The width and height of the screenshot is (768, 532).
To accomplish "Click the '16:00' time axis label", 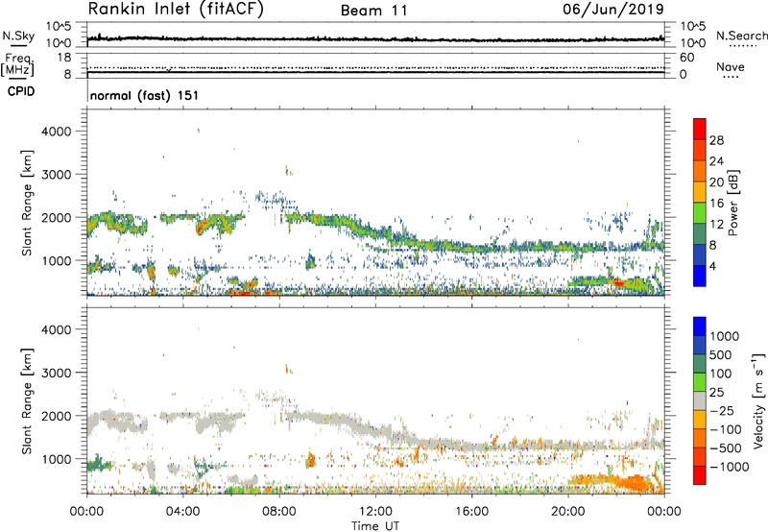I will pos(471,512).
